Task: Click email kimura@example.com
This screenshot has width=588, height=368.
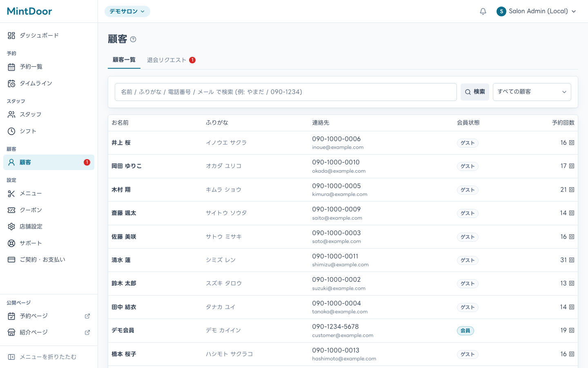Action: point(340,195)
